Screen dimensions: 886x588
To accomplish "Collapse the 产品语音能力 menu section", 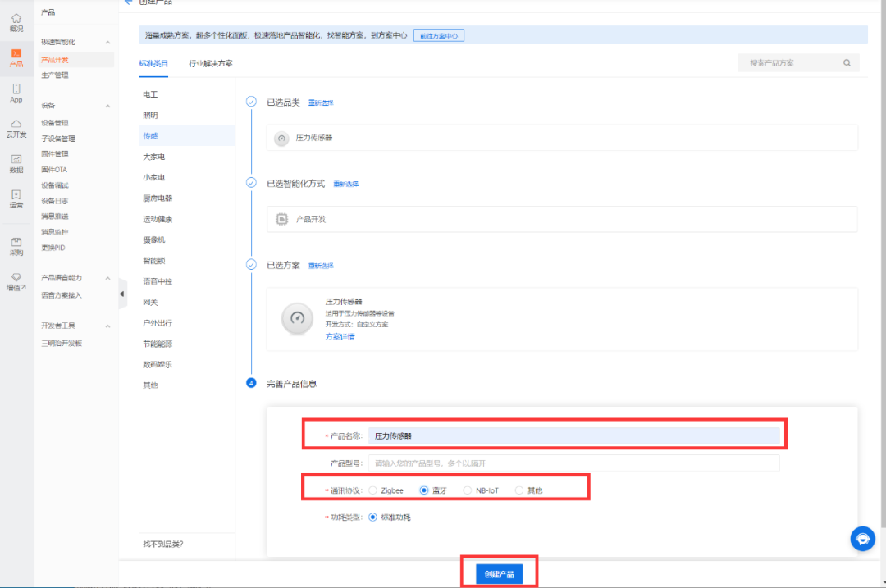I will (x=108, y=279).
